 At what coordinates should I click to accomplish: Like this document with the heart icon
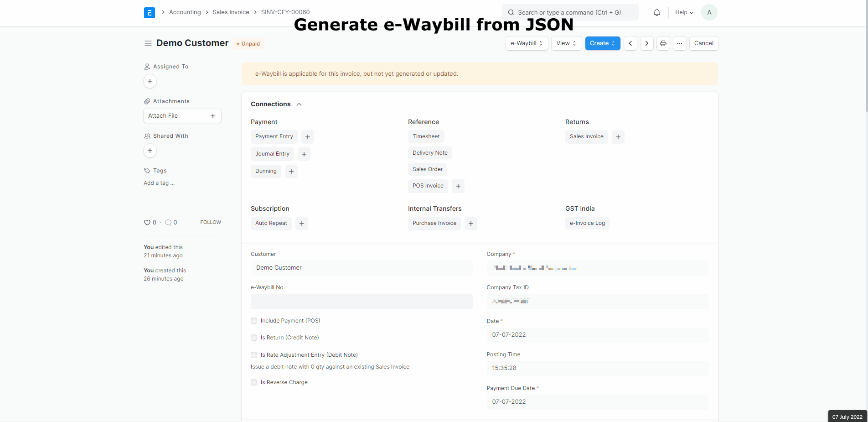tap(147, 223)
